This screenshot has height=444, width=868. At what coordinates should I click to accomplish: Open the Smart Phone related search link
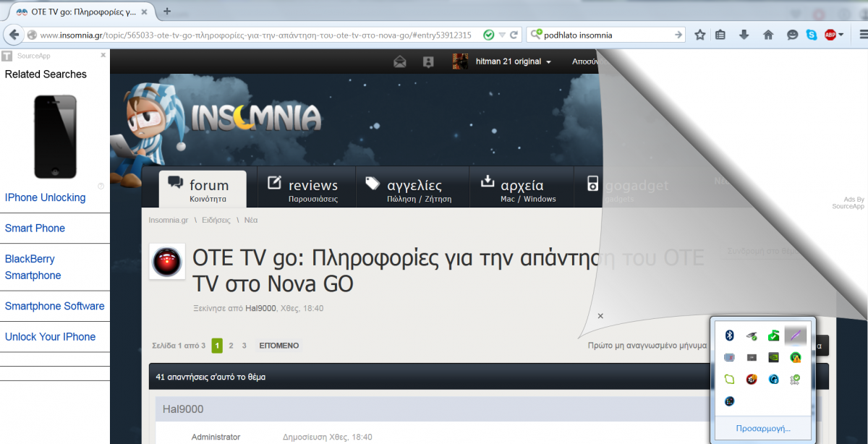point(35,228)
